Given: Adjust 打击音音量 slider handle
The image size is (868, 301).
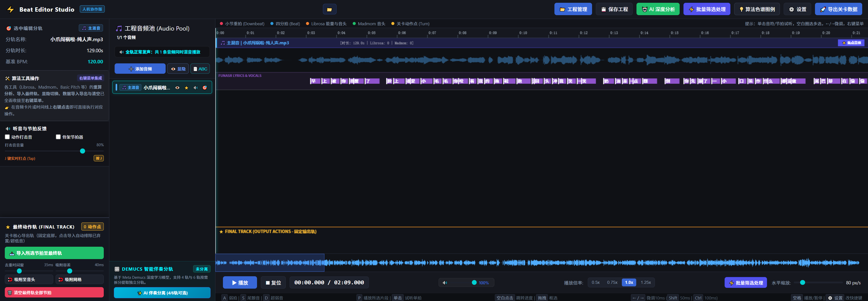Looking at the screenshot, I should point(83,151).
